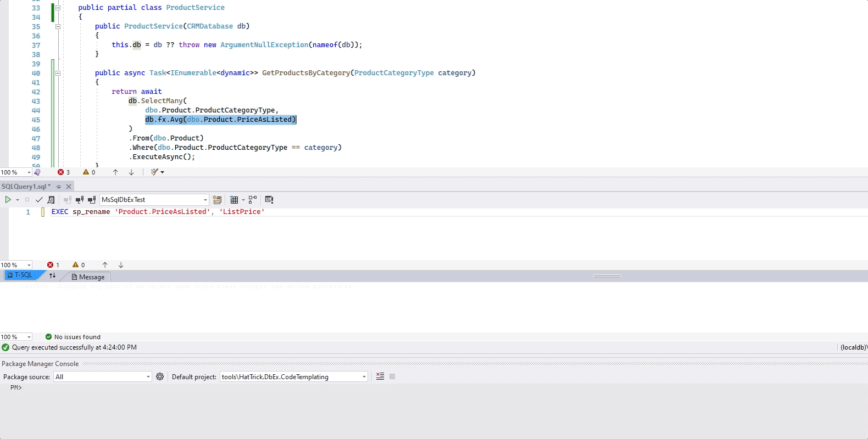Screen dimensions: 868x439
Task: Open the MsSqlDbExTest database dropdown
Action: 205,200
